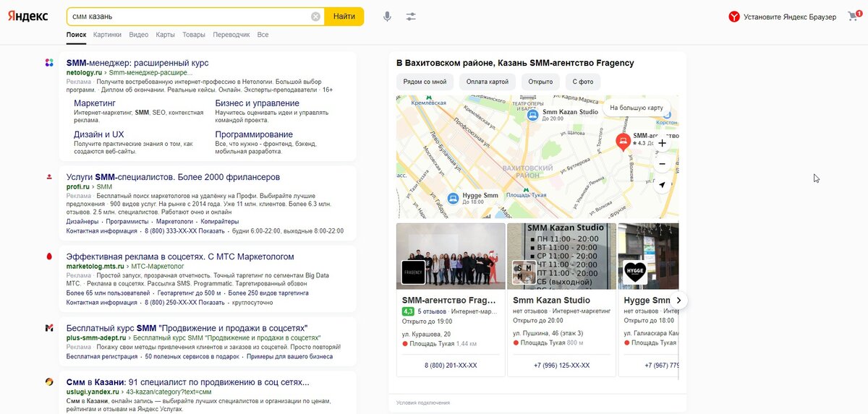This screenshot has height=414, width=868.
Task: Click the uslugi.yandex favicon icon
Action: (49, 381)
